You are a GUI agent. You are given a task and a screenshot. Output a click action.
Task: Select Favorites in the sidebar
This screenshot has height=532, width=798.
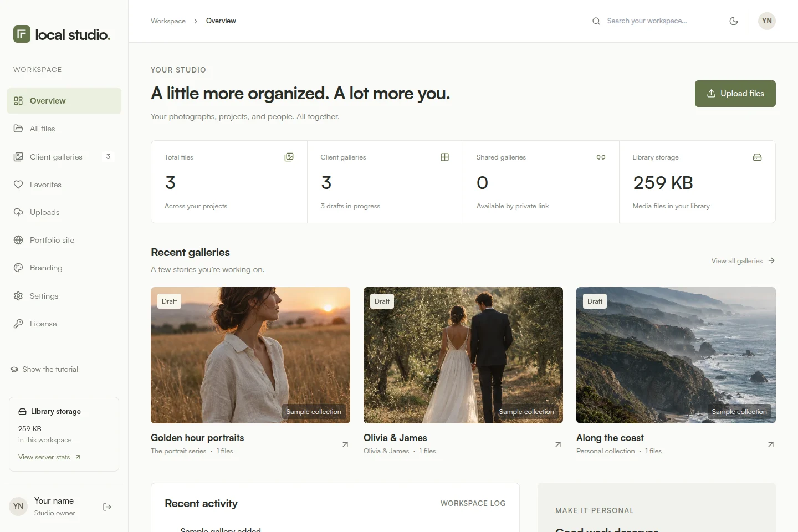(64, 185)
